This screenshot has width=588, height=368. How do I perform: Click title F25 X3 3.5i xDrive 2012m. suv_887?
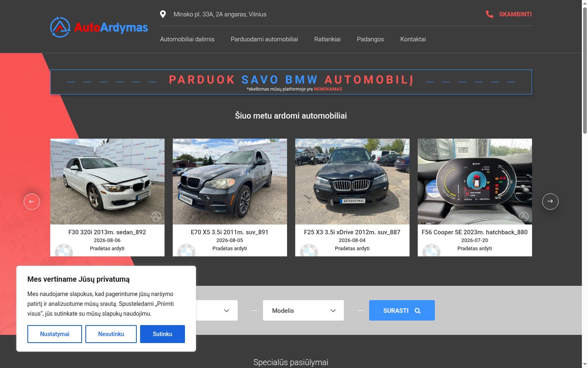coord(352,232)
